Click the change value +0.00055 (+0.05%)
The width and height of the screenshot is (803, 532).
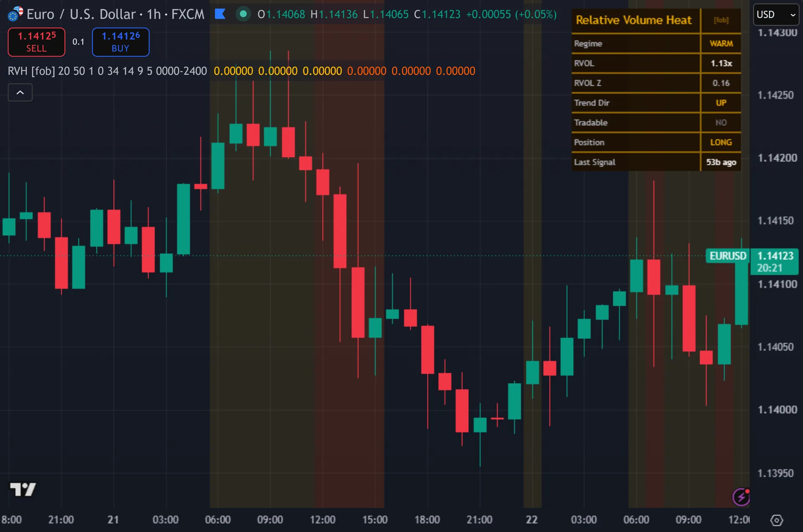point(511,15)
